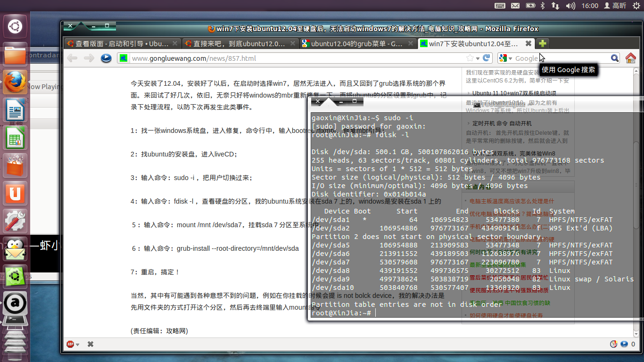Screen dimensions: 644x362
Task: Open a new tab with green plus
Action: click(x=542, y=43)
